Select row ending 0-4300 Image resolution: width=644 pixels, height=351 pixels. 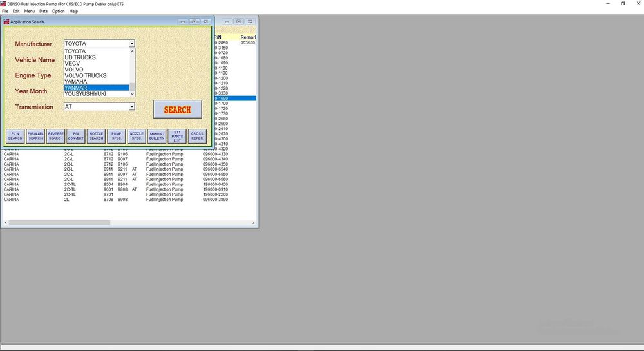235,138
